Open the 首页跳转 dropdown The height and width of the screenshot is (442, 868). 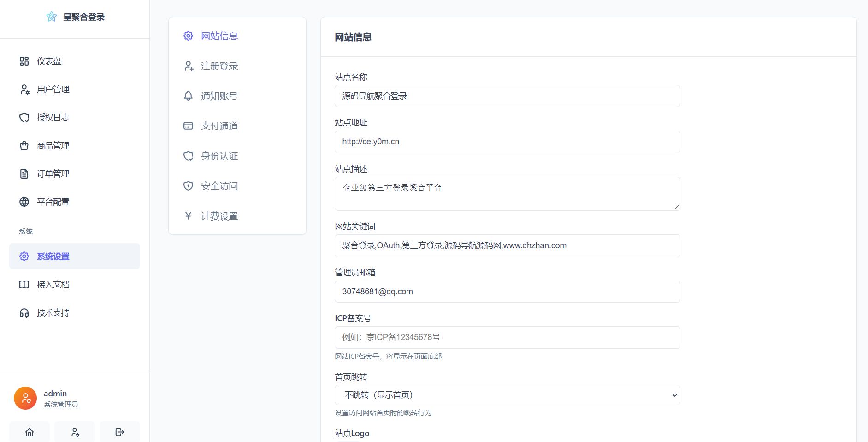507,395
